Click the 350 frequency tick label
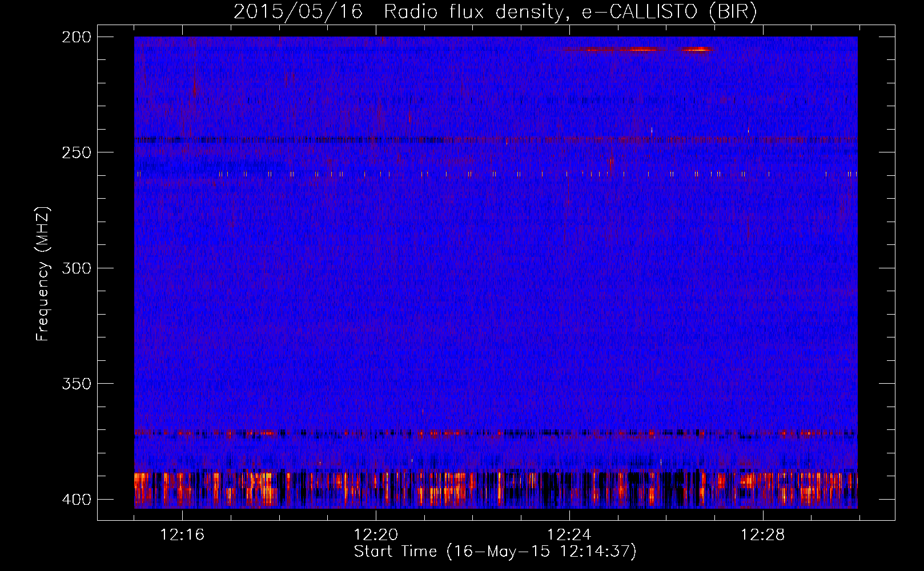 (x=77, y=384)
